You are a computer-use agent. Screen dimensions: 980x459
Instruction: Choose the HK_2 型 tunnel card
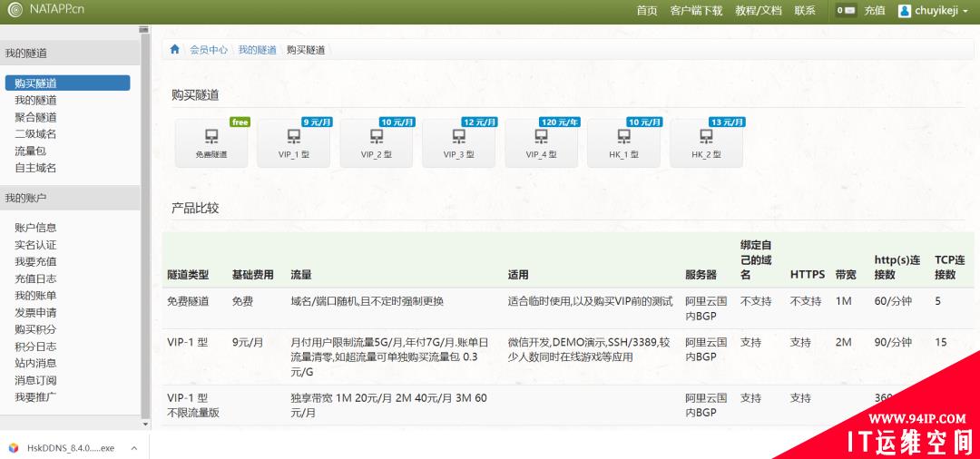point(706,143)
